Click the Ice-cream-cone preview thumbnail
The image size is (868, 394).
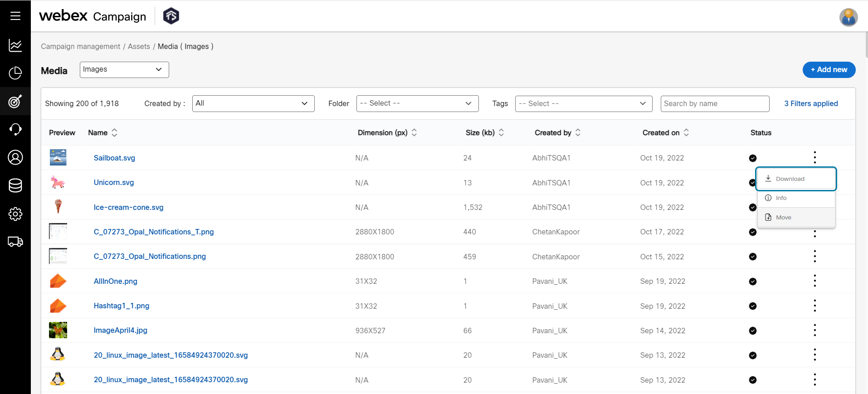coord(58,206)
